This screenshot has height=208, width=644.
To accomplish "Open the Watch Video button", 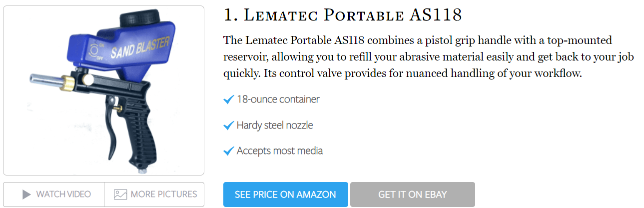I will click(x=53, y=194).
